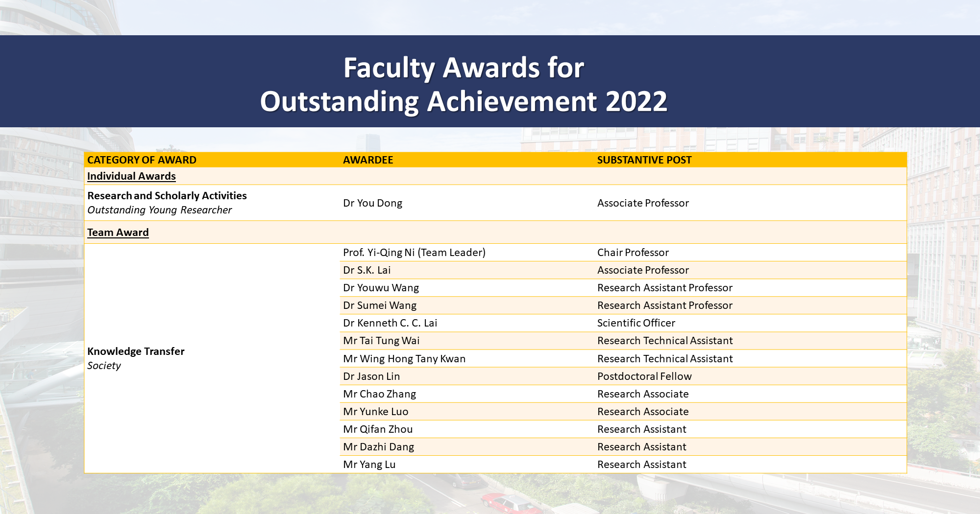Screen dimensions: 980x514
Task: Select the CATEGORY OF AWARD column header
Action: pyautogui.click(x=142, y=160)
